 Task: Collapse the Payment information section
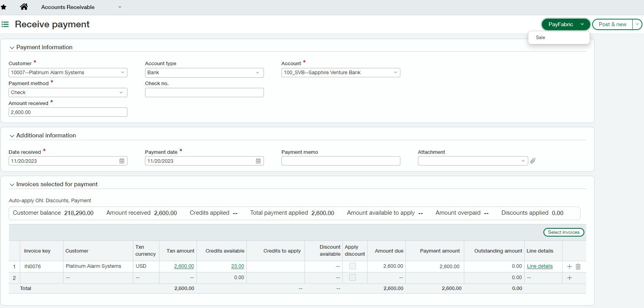(12, 48)
